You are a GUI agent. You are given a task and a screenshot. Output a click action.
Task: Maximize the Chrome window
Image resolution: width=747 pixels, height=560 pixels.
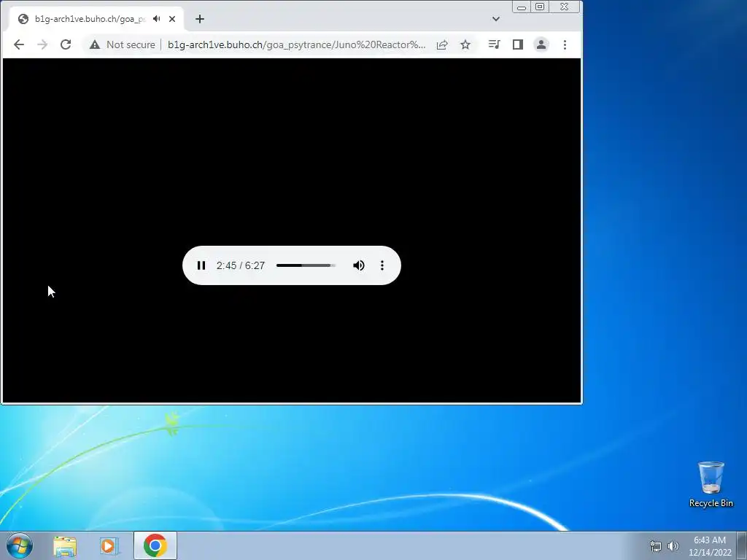(540, 7)
